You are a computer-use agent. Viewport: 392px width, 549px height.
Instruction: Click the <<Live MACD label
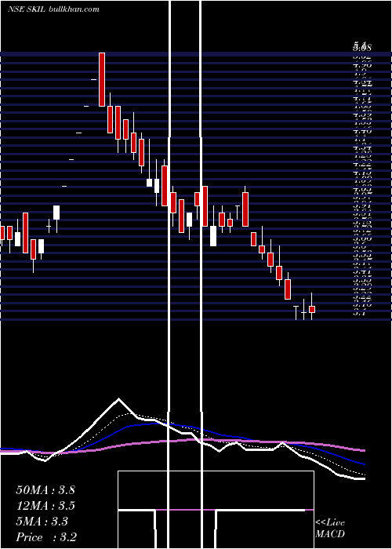[x=330, y=528]
